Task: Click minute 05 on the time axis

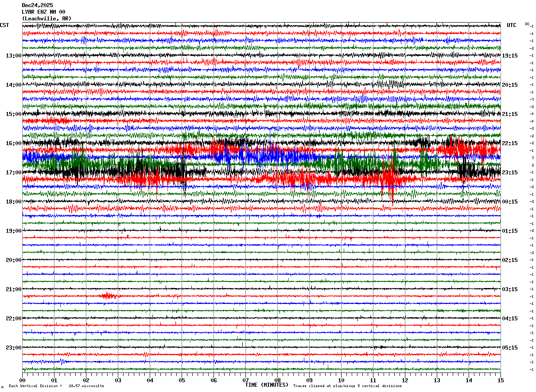Action: [x=182, y=380]
